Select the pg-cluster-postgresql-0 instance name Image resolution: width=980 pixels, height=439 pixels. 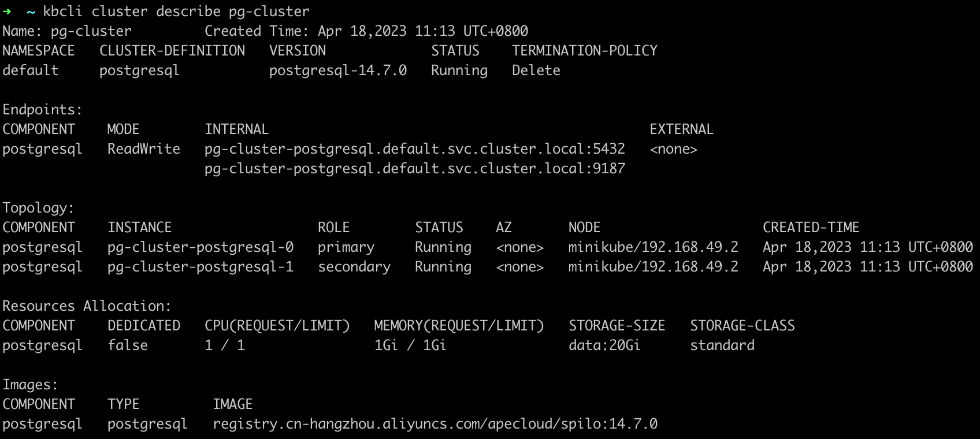tap(201, 247)
